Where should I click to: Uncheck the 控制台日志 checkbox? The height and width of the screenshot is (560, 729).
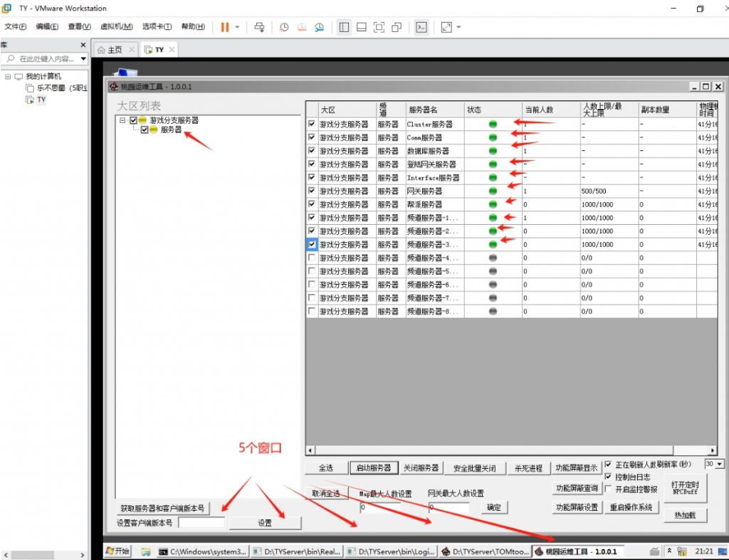pyautogui.click(x=608, y=476)
